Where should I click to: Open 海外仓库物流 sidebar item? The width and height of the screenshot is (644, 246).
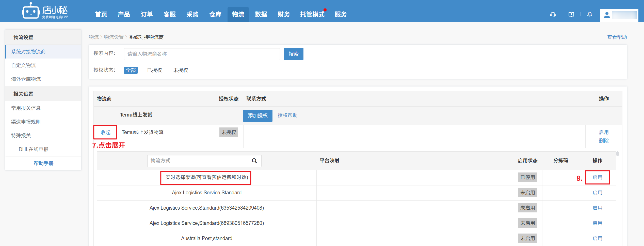point(26,79)
